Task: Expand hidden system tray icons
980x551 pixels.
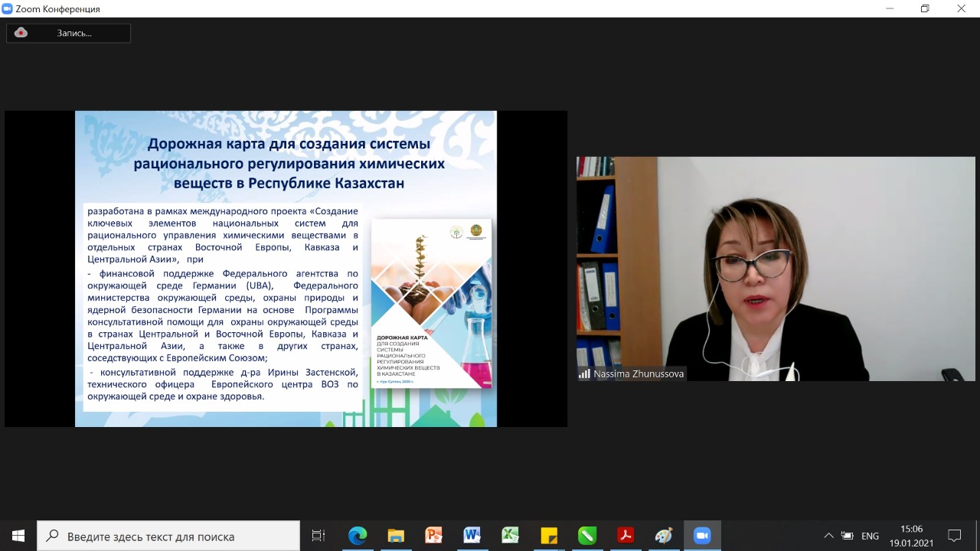Action: (x=828, y=536)
